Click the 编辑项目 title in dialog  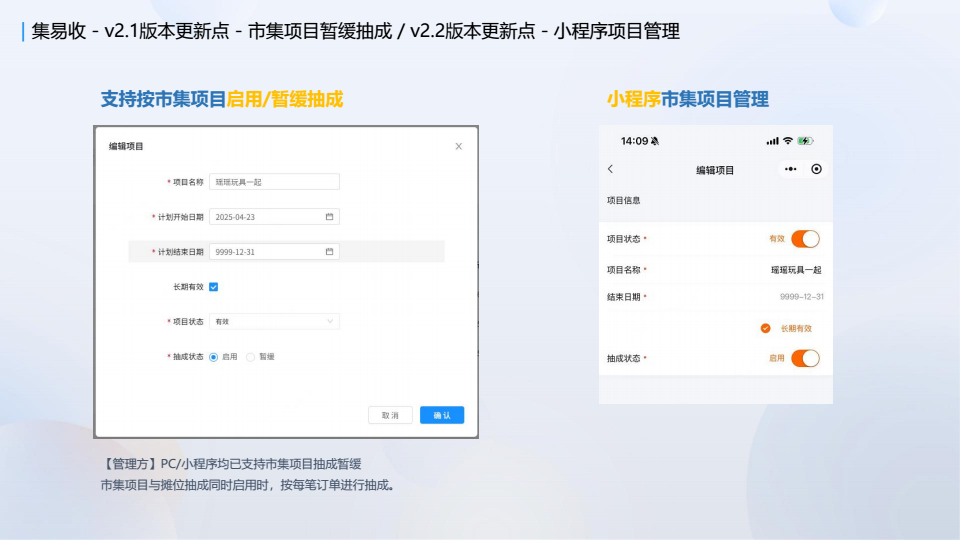coord(126,146)
